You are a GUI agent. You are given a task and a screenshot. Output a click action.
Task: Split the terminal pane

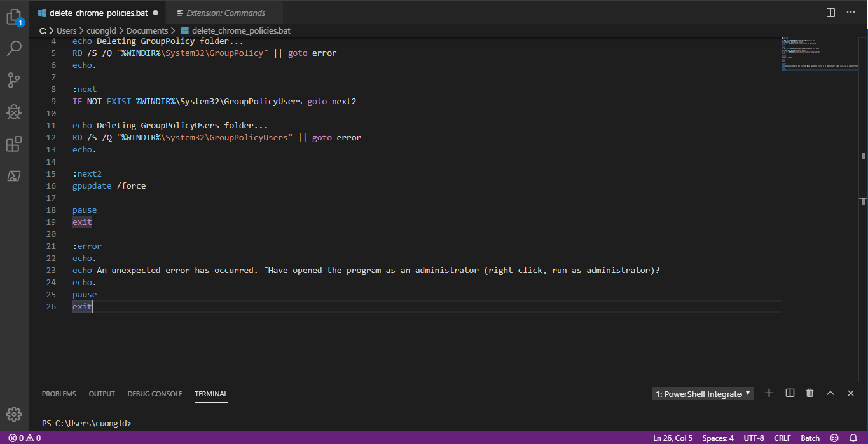(790, 393)
